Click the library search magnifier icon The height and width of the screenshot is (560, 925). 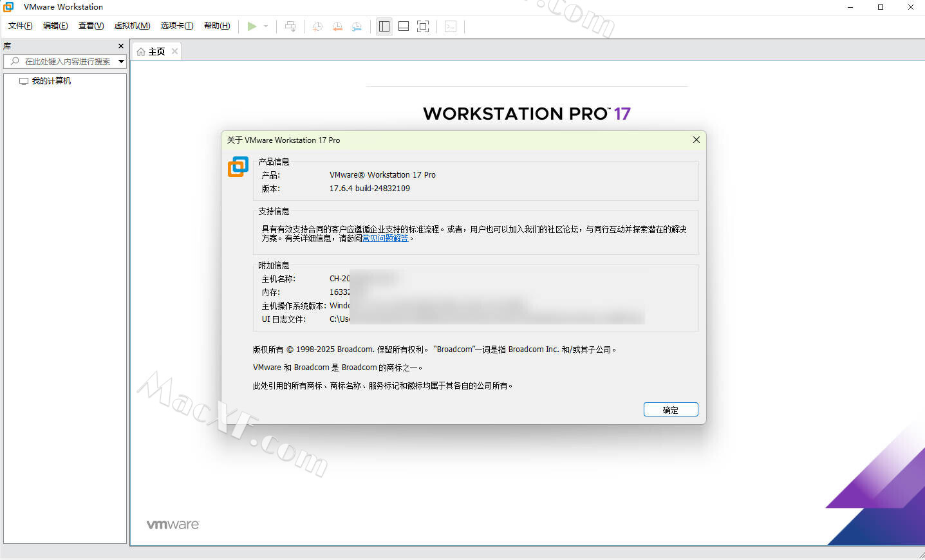pos(15,61)
